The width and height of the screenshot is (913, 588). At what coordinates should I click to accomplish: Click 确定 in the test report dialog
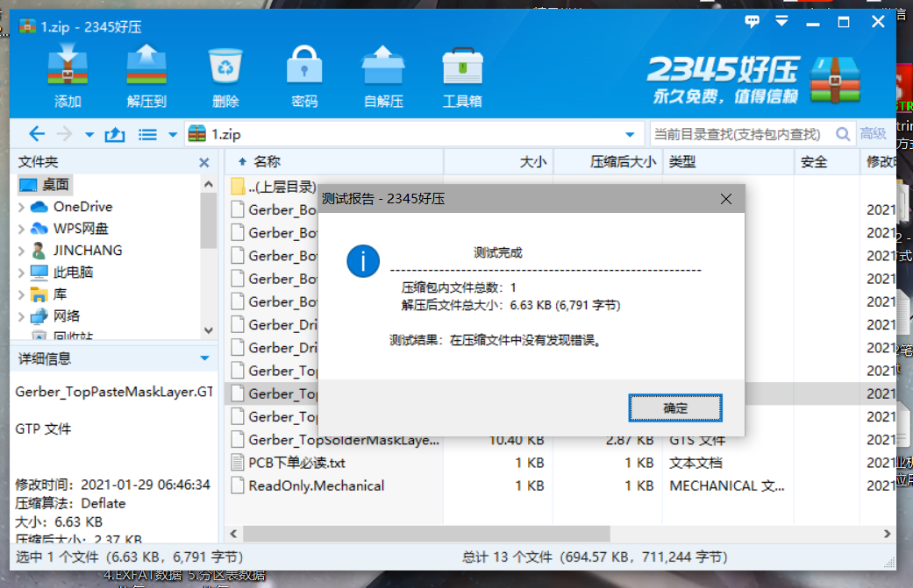(x=675, y=407)
